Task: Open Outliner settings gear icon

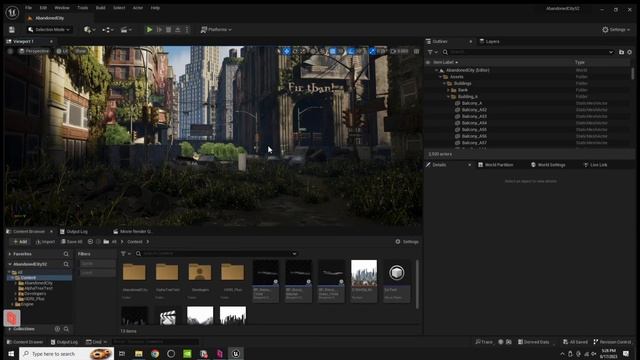Action: [x=629, y=52]
